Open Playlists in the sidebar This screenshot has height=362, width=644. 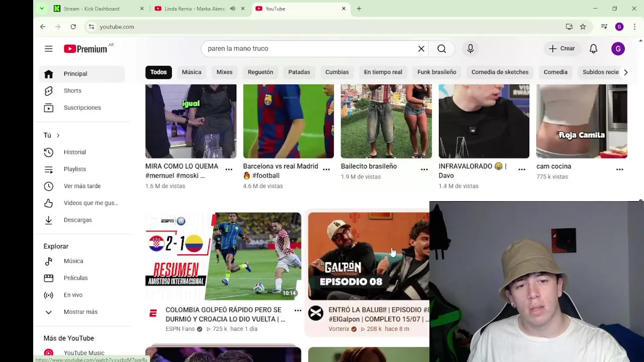[82, 169]
